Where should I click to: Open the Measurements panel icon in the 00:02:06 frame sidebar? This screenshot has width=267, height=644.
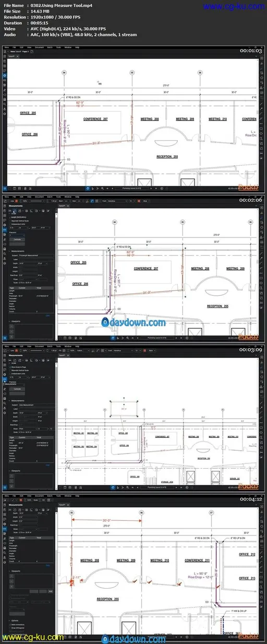(x=5, y=230)
